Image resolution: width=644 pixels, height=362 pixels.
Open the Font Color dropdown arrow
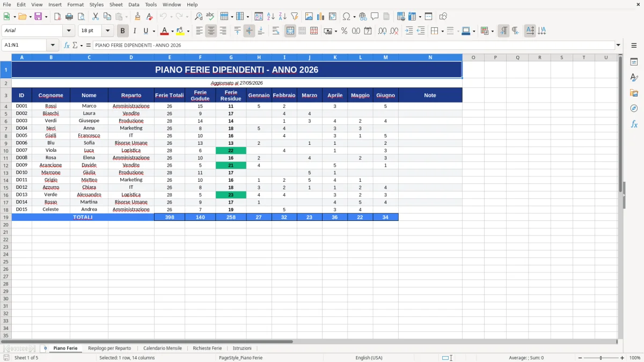pos(172,31)
